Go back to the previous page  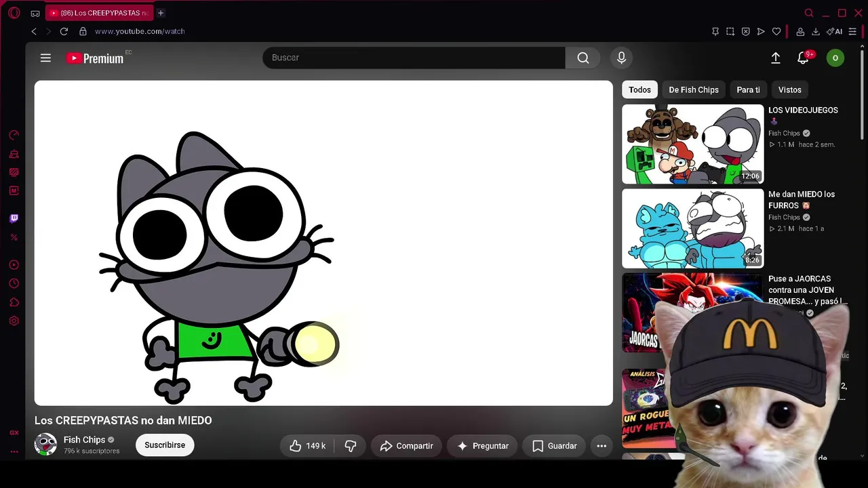pos(34,31)
